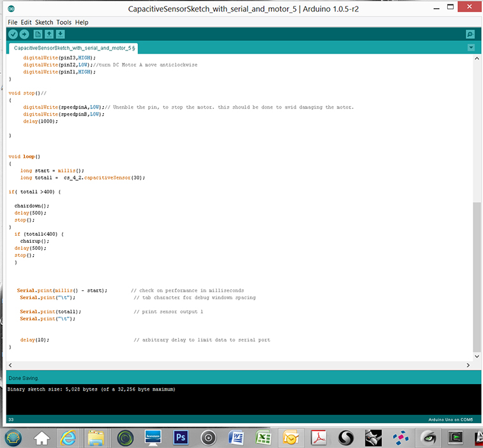Viewport: 483px width, 448px height.
Task: Open the Sketch menu
Action: click(x=44, y=22)
